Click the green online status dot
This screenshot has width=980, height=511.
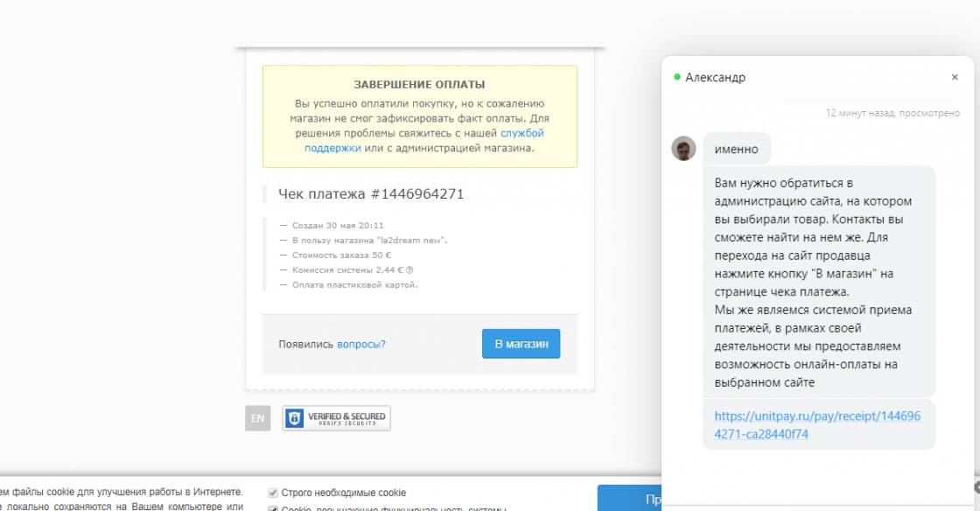[x=676, y=77]
